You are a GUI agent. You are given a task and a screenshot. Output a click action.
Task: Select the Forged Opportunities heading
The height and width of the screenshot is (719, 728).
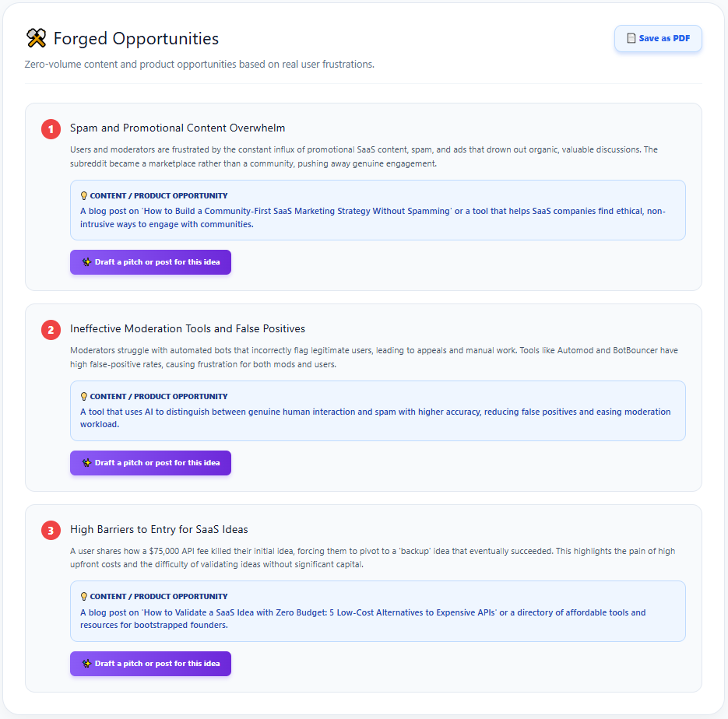click(x=136, y=38)
